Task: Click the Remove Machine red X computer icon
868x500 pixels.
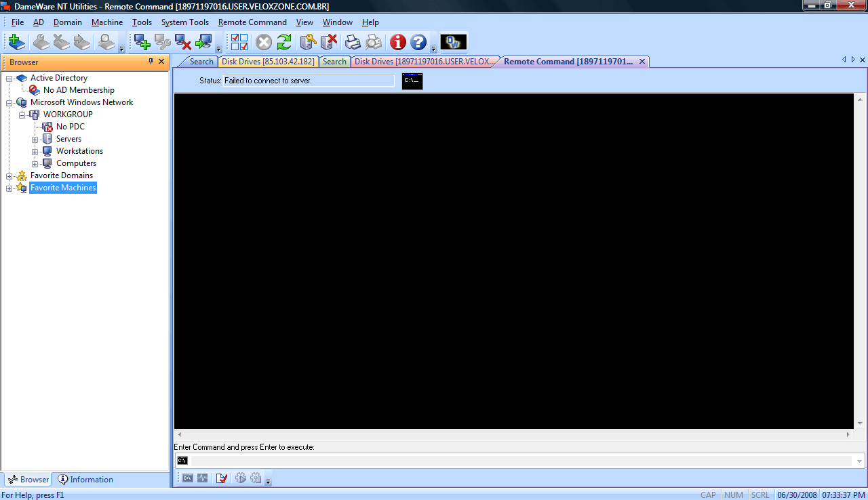Action: pos(183,43)
